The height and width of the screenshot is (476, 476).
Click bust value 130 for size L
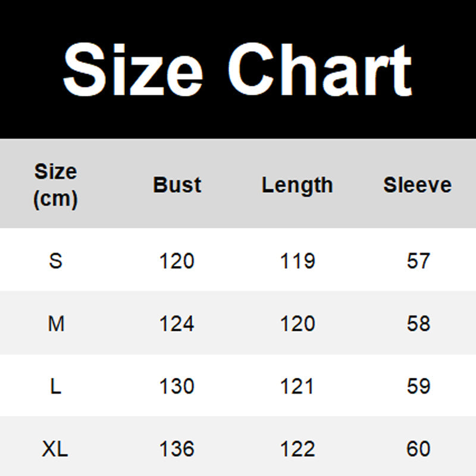pos(177,387)
